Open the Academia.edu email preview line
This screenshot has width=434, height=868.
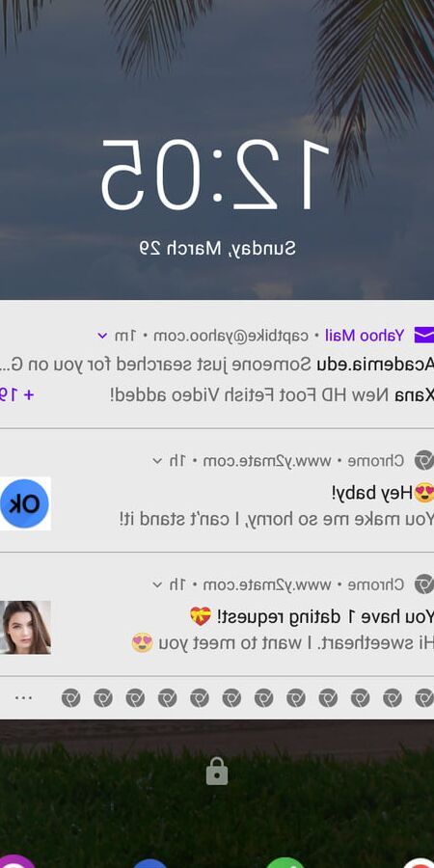(217, 365)
